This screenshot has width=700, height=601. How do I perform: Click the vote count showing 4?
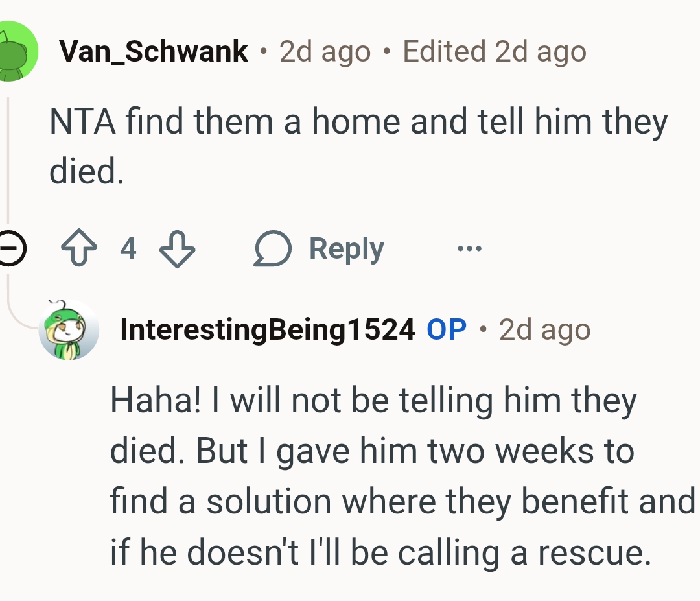(x=128, y=248)
